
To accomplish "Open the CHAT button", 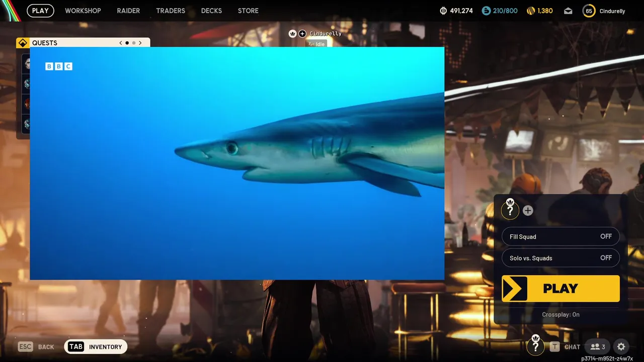I will click(565, 347).
